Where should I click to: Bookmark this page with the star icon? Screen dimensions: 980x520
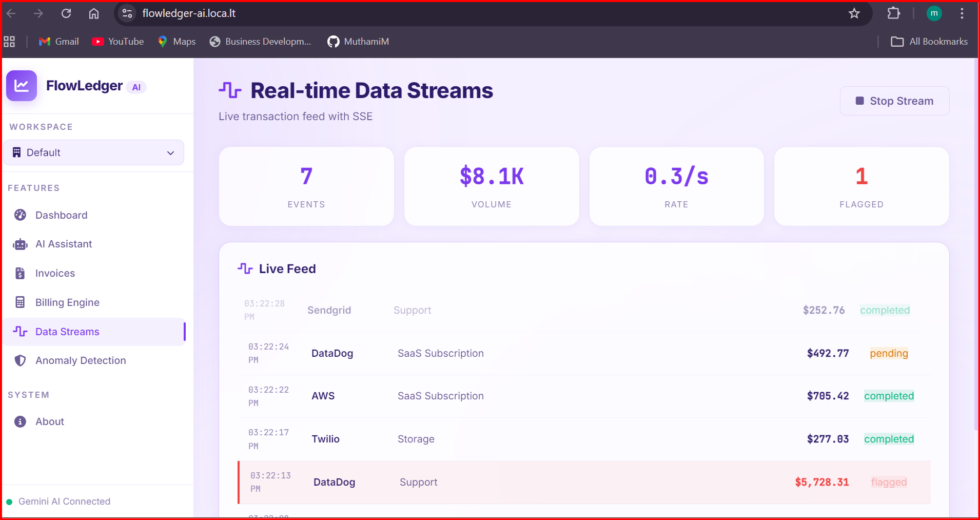pos(854,13)
